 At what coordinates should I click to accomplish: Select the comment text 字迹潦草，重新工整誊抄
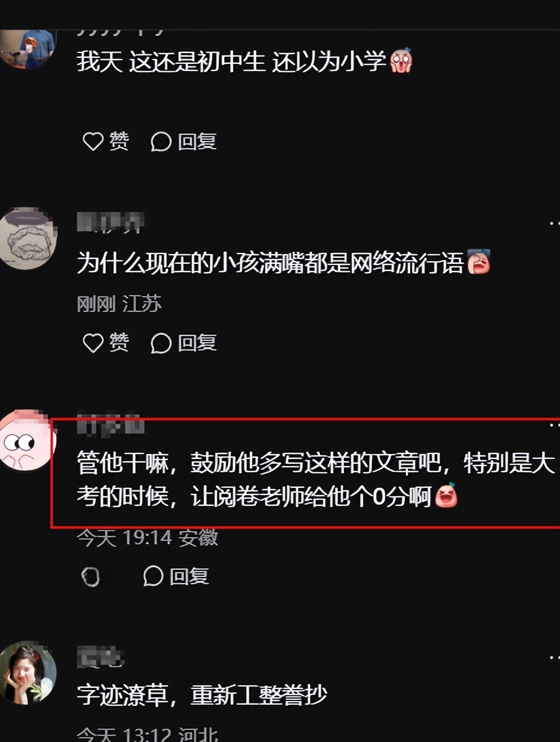[x=202, y=696]
